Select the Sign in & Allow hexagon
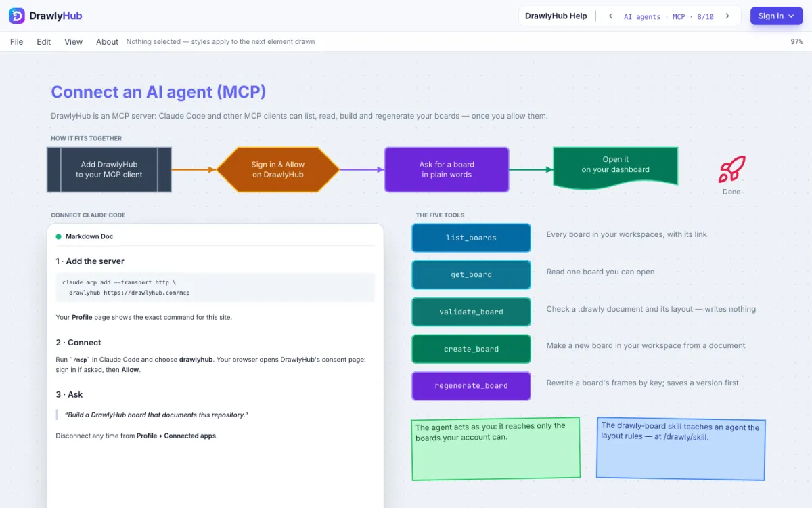Image resolution: width=812 pixels, height=508 pixels. pos(278,169)
